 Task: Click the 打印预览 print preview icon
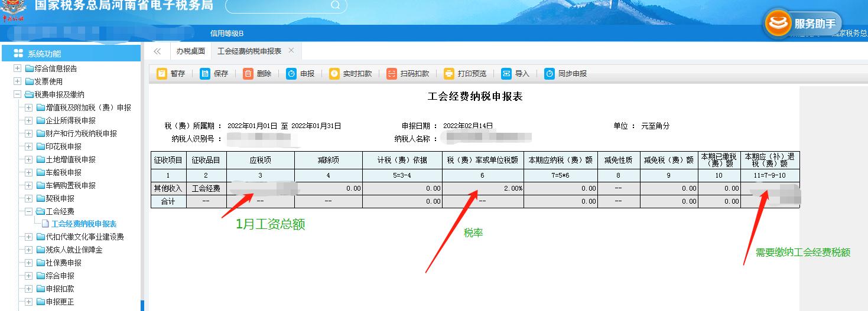pyautogui.click(x=449, y=74)
